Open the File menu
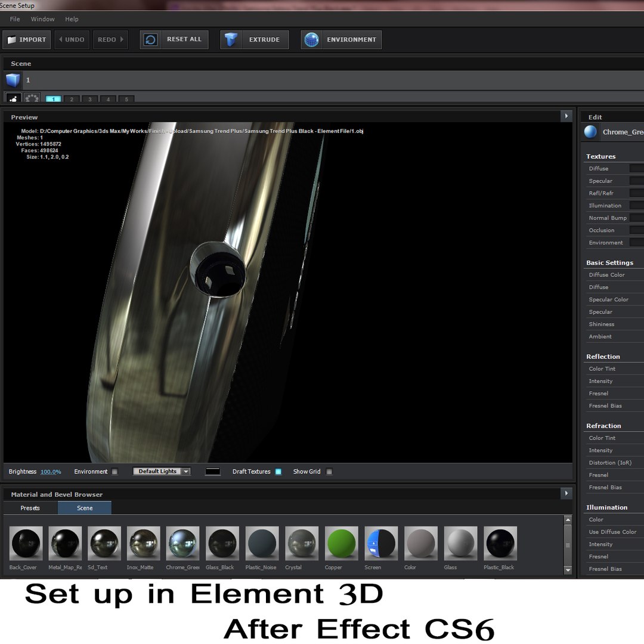 (15, 19)
